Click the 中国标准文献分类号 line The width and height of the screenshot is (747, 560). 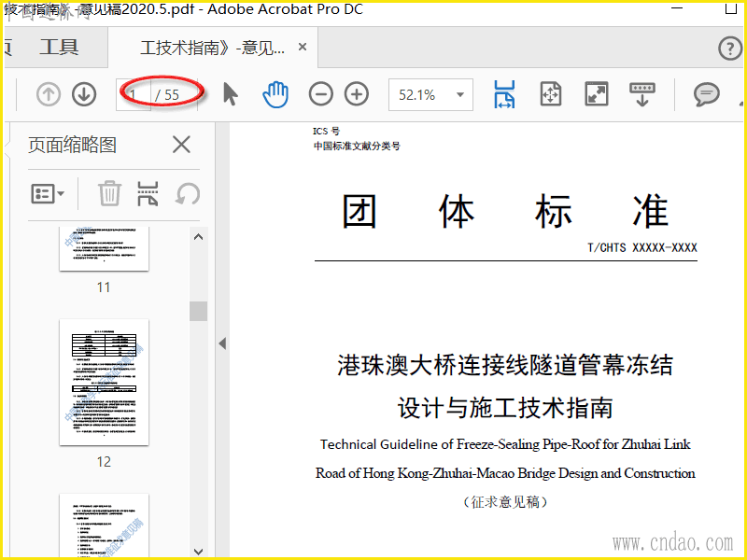tap(357, 147)
